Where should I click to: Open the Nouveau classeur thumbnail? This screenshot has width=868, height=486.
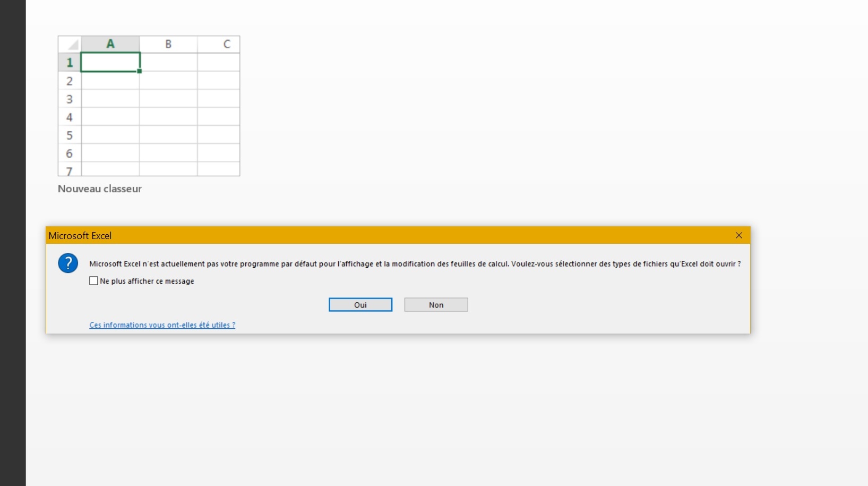tap(149, 106)
